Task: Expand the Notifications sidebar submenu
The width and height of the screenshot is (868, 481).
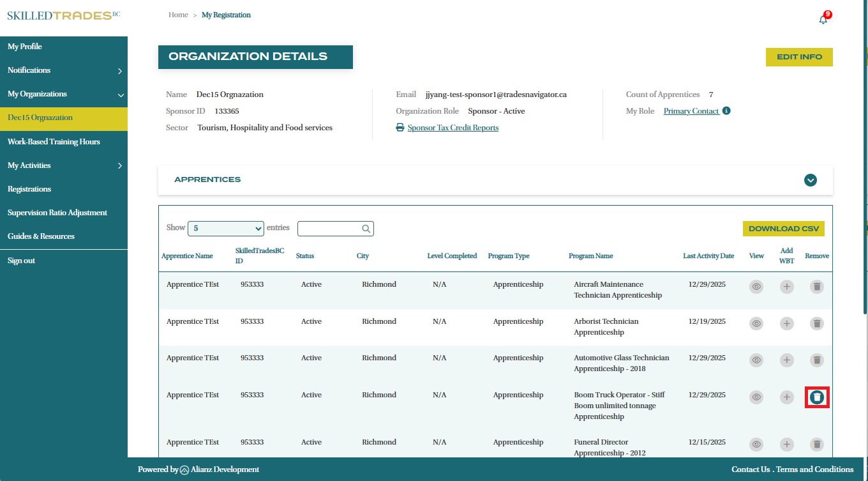Action: [120, 71]
